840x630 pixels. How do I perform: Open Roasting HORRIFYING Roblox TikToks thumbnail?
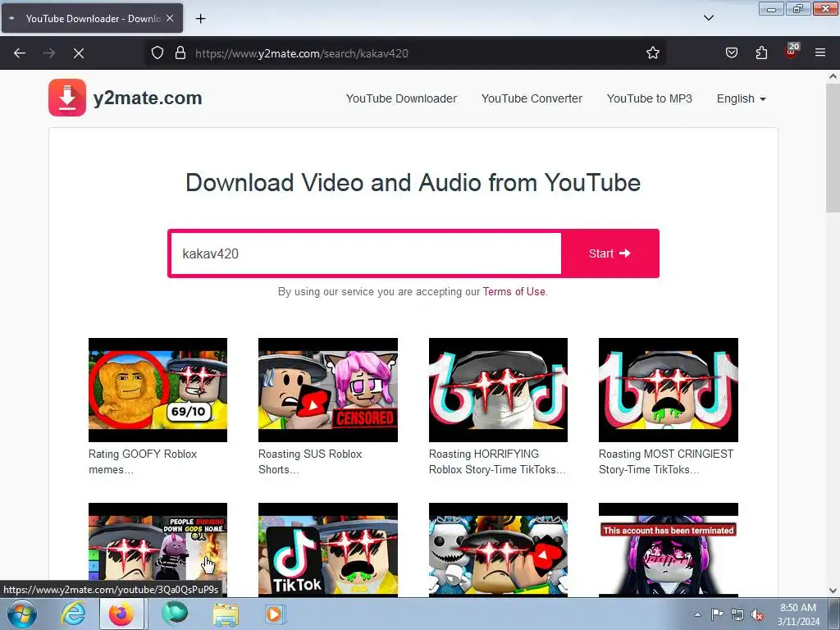[x=498, y=390]
